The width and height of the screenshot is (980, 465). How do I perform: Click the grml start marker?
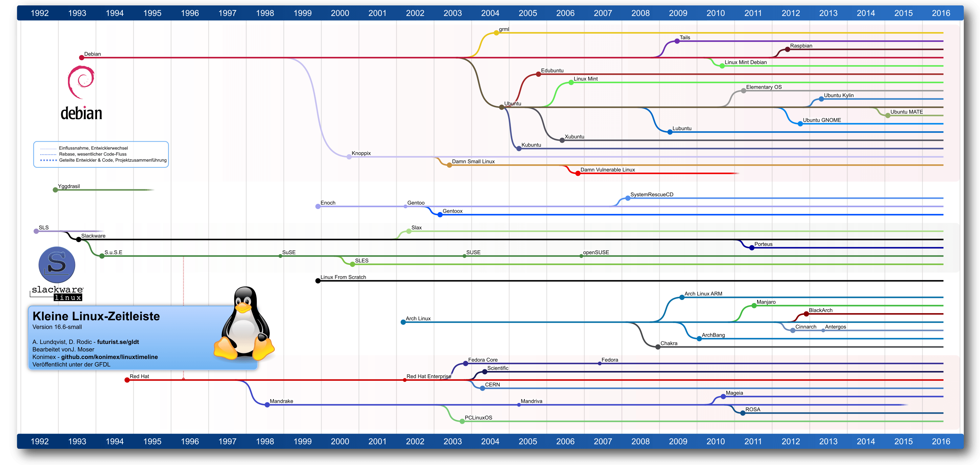point(496,33)
